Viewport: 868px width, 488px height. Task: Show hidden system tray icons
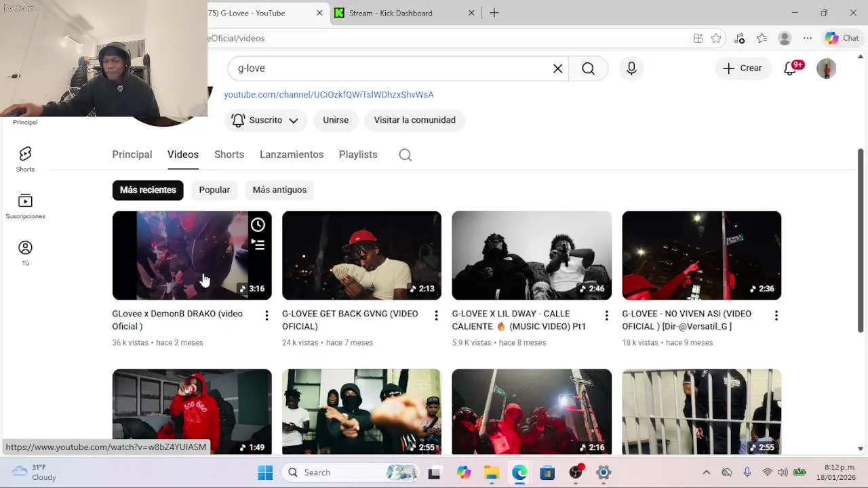click(x=706, y=472)
